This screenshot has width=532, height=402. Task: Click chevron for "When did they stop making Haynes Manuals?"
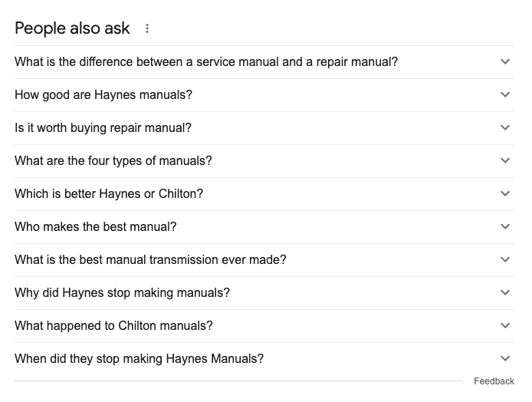[x=504, y=359]
